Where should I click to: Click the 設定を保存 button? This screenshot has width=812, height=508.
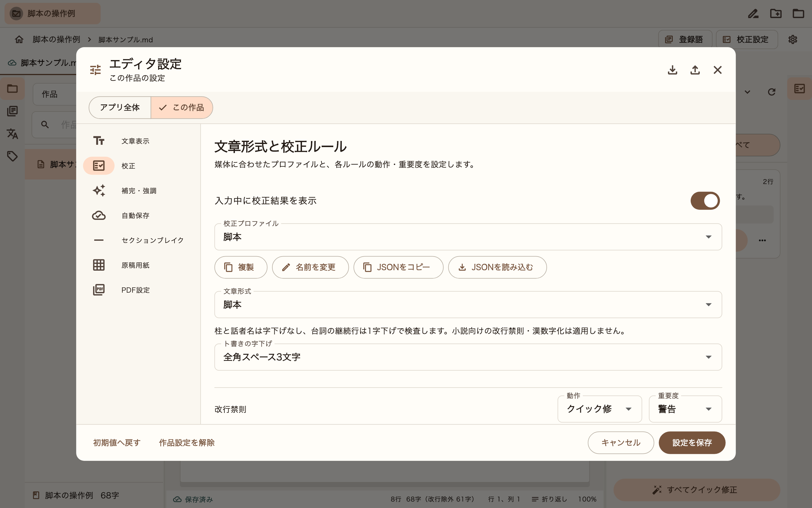[x=692, y=443]
